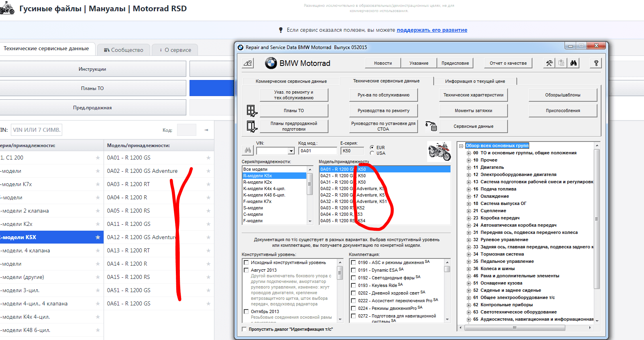The width and height of the screenshot is (644, 340).
Task: Click the Код мод. field showing 0A01
Action: coord(318,151)
